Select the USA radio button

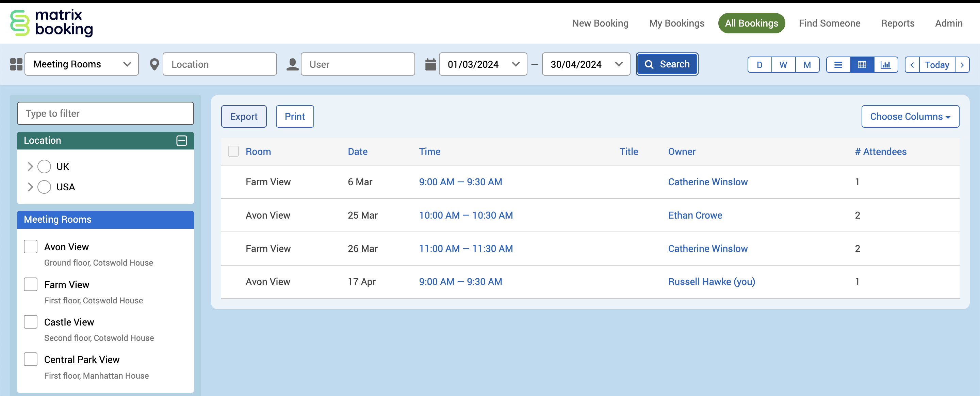(x=44, y=187)
